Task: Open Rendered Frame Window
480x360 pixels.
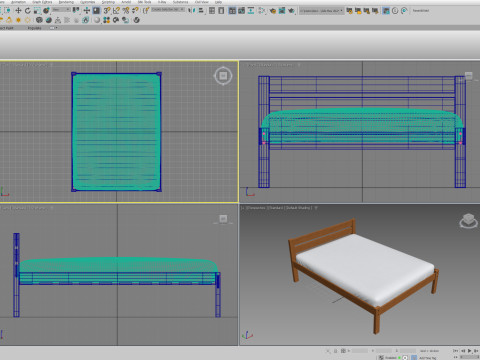Action: 282,11
